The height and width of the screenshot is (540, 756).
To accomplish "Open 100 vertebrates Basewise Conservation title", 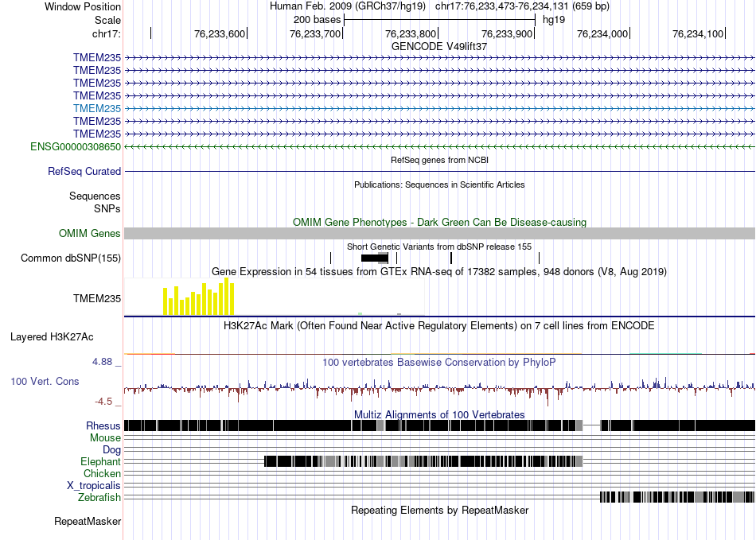I will (439, 362).
